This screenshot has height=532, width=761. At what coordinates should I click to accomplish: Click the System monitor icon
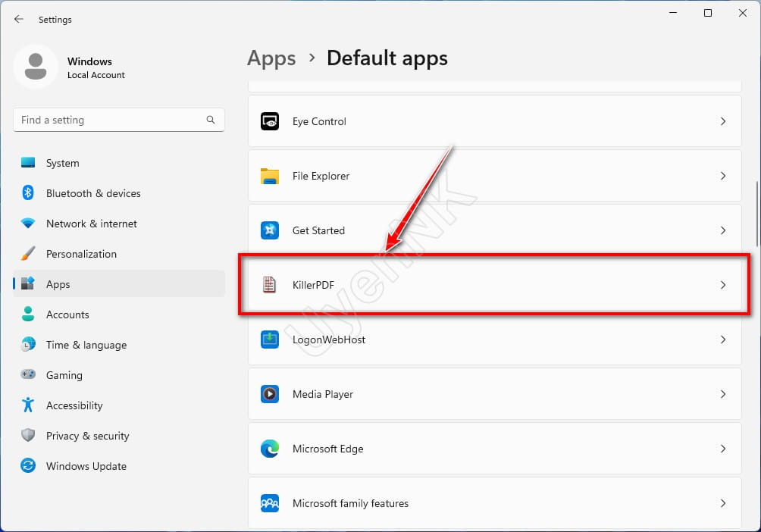[28, 163]
